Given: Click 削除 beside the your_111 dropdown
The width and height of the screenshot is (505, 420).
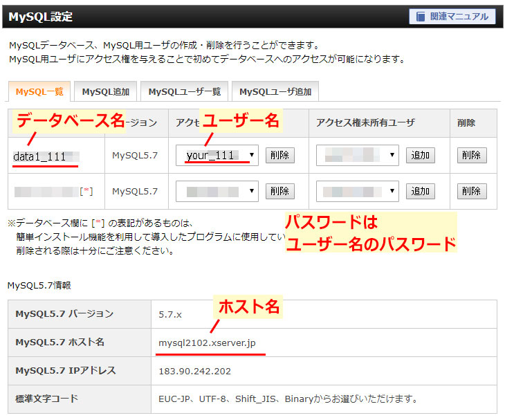Looking at the screenshot, I should pos(280,155).
